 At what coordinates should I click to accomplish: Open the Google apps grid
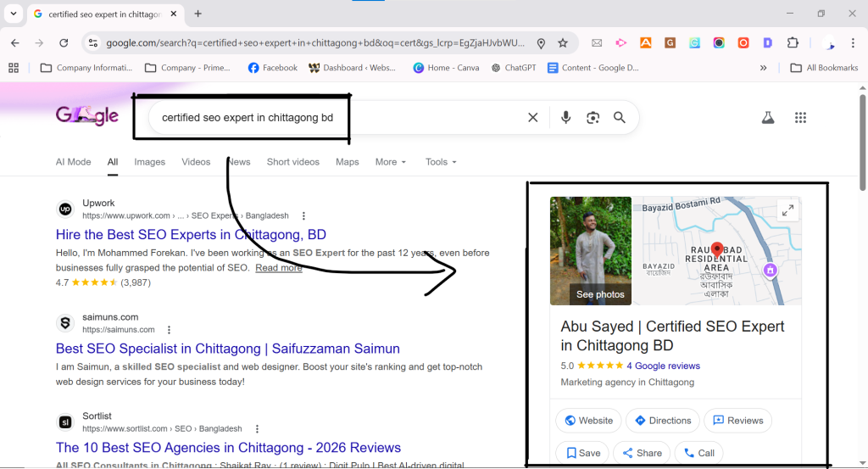point(800,118)
